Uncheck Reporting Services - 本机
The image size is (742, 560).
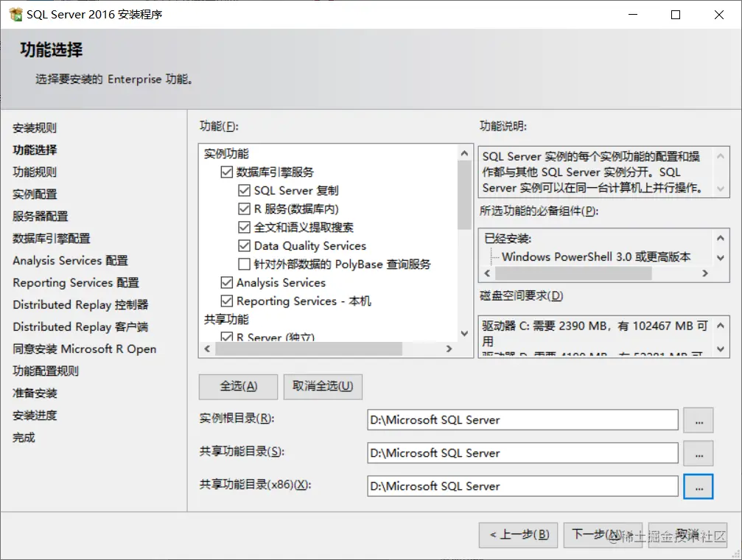[227, 301]
